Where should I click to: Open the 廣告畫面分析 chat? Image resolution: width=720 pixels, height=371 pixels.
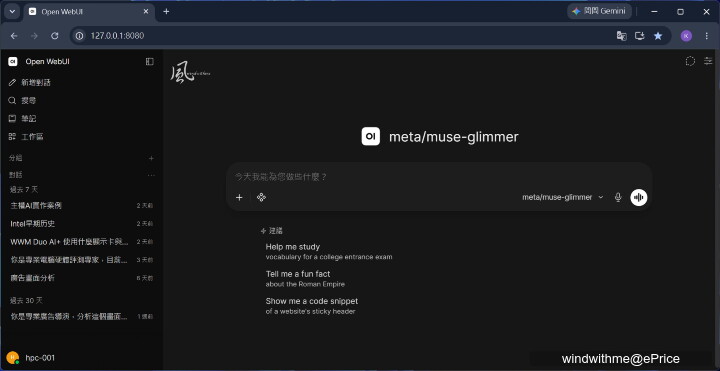click(x=82, y=278)
